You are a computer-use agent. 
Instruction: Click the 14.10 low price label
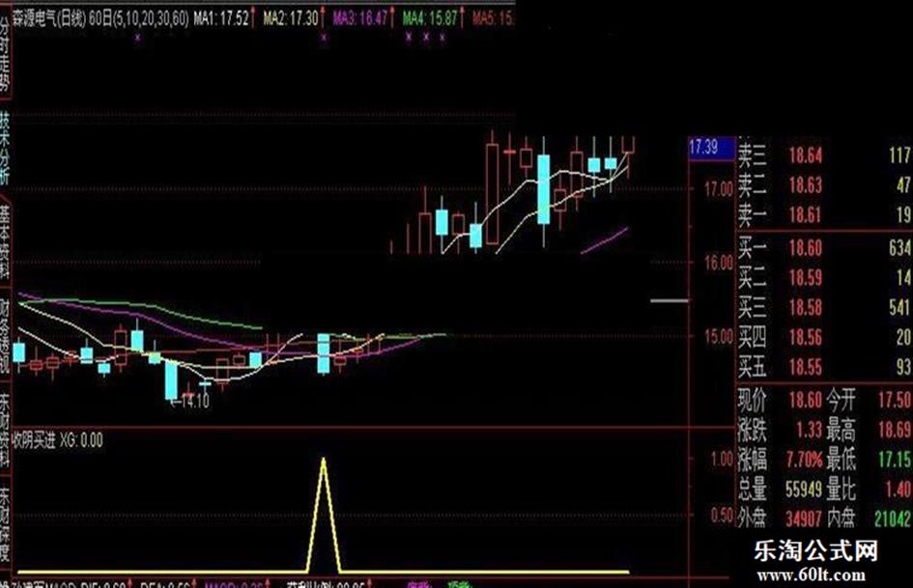pos(194,401)
